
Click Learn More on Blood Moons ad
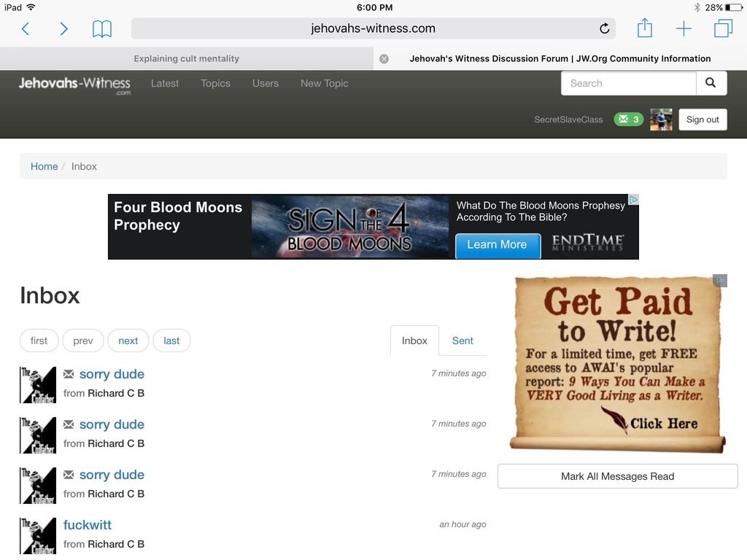[498, 245]
